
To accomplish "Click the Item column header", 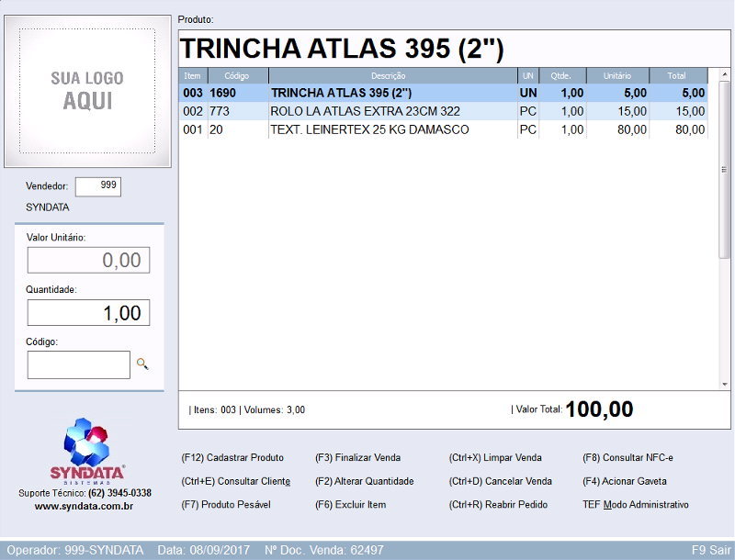I will [193, 76].
